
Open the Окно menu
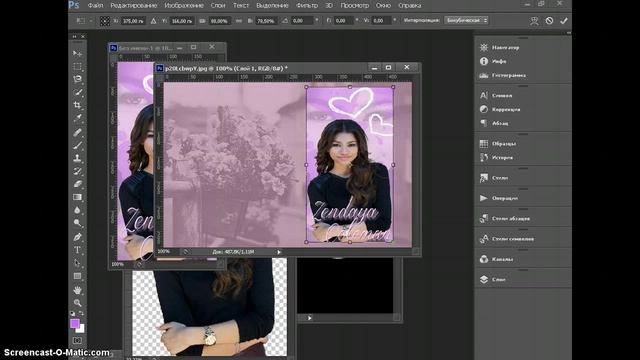[x=383, y=6]
